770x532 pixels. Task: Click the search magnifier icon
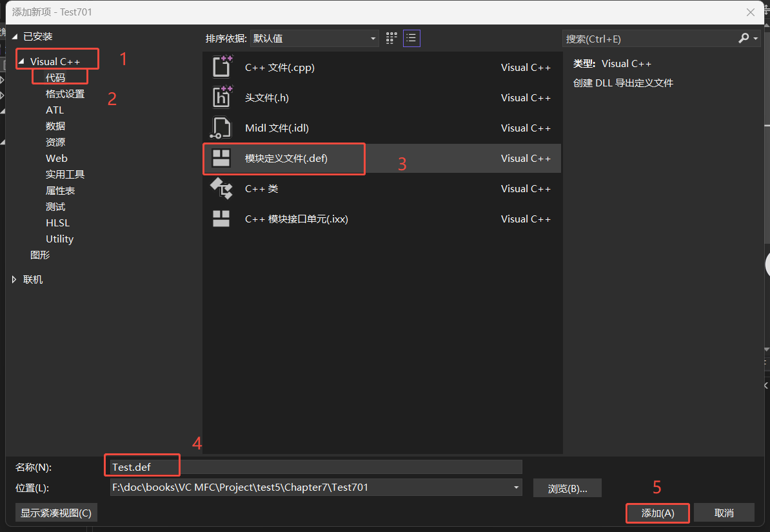pyautogui.click(x=743, y=39)
